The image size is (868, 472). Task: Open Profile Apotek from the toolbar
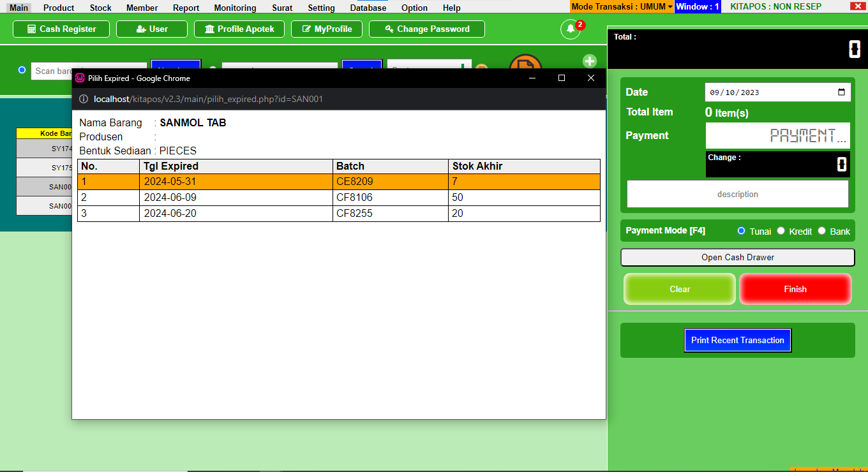(x=239, y=29)
